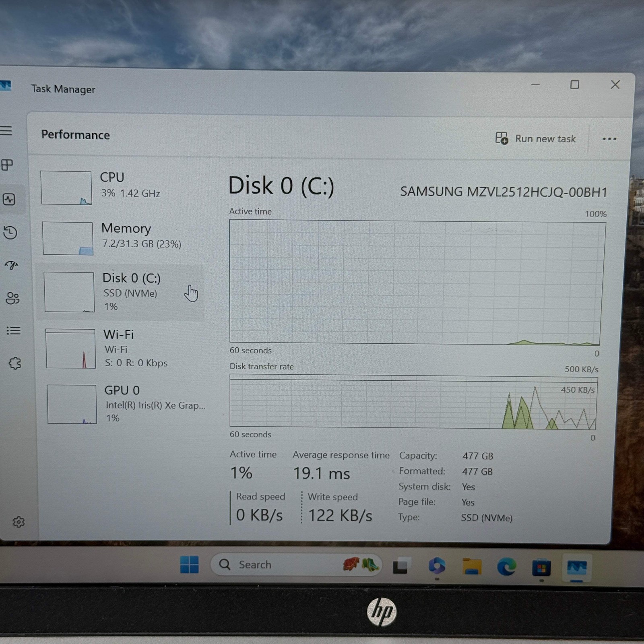Open Services page puzzle icon
Screen dimensions: 644x644
click(15, 363)
